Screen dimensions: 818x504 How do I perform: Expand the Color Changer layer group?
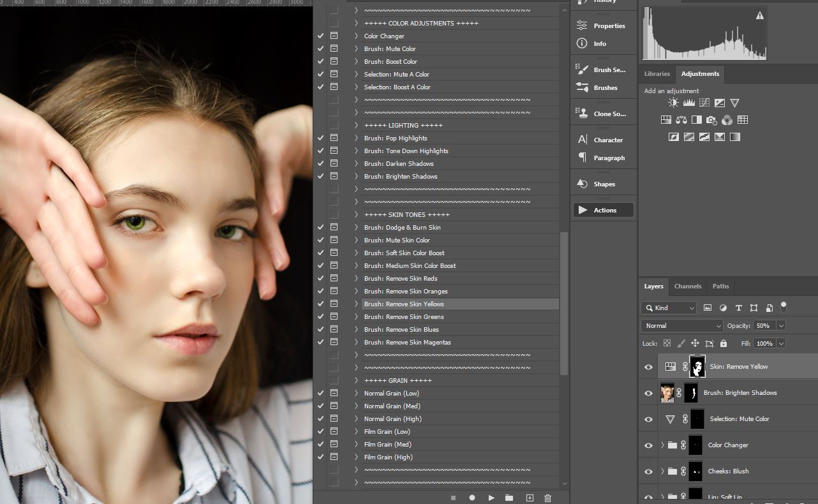(x=662, y=445)
